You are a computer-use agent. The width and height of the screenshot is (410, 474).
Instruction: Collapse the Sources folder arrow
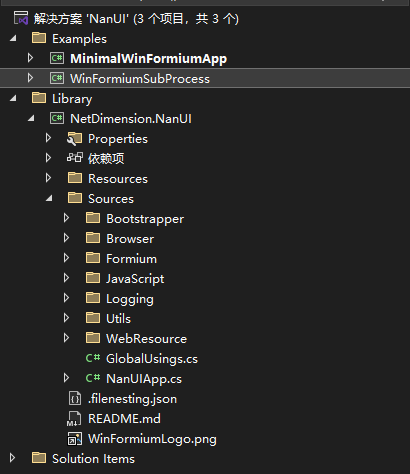pyautogui.click(x=49, y=199)
